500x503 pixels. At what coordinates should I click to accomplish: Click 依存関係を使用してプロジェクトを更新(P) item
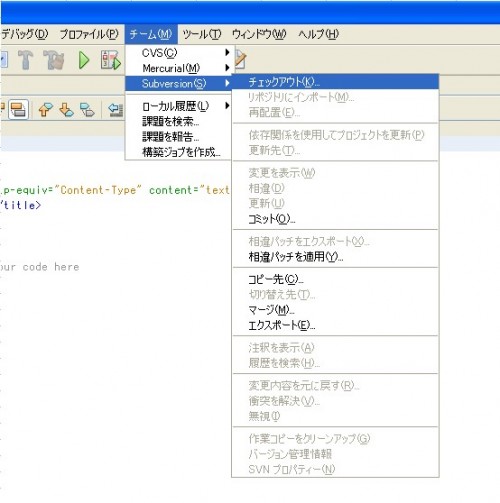coord(335,135)
